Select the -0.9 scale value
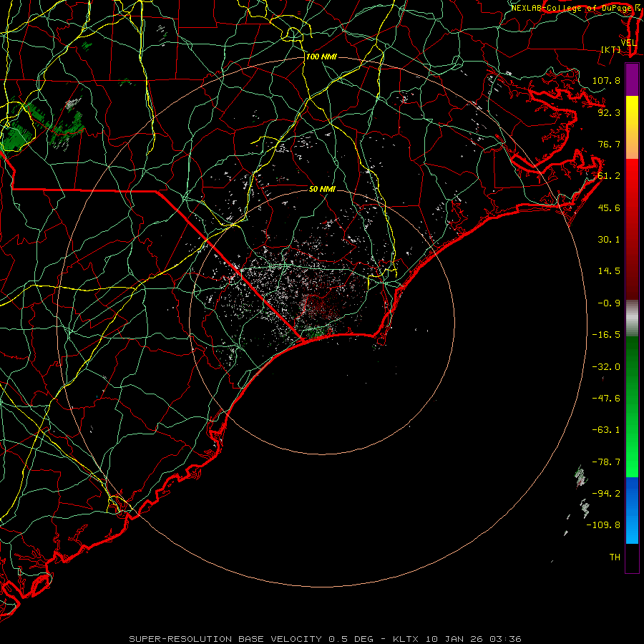The height and width of the screenshot is (644, 644). pyautogui.click(x=609, y=303)
